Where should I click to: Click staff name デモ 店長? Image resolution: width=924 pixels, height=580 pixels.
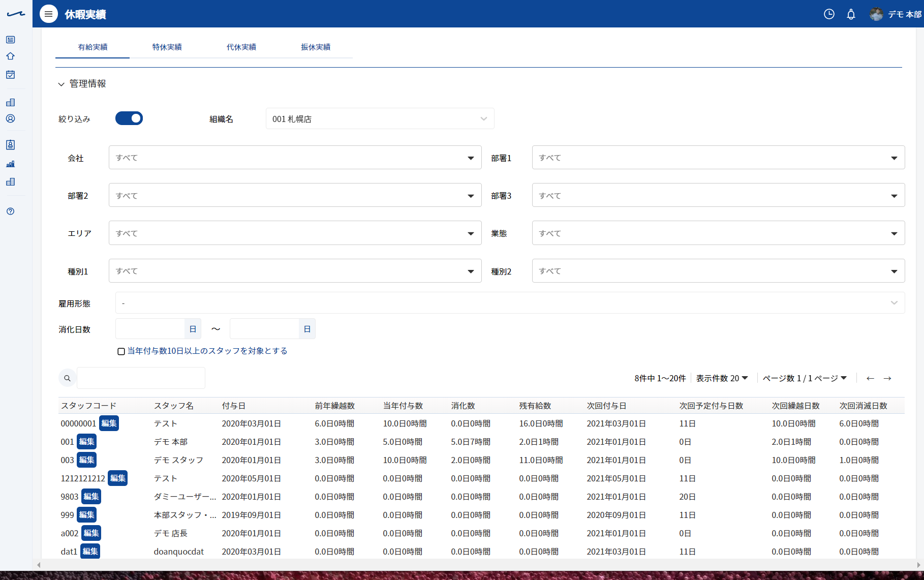(x=171, y=533)
